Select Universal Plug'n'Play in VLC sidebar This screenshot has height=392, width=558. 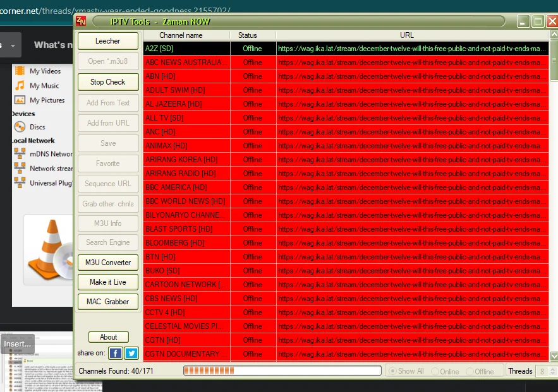pyautogui.click(x=44, y=183)
